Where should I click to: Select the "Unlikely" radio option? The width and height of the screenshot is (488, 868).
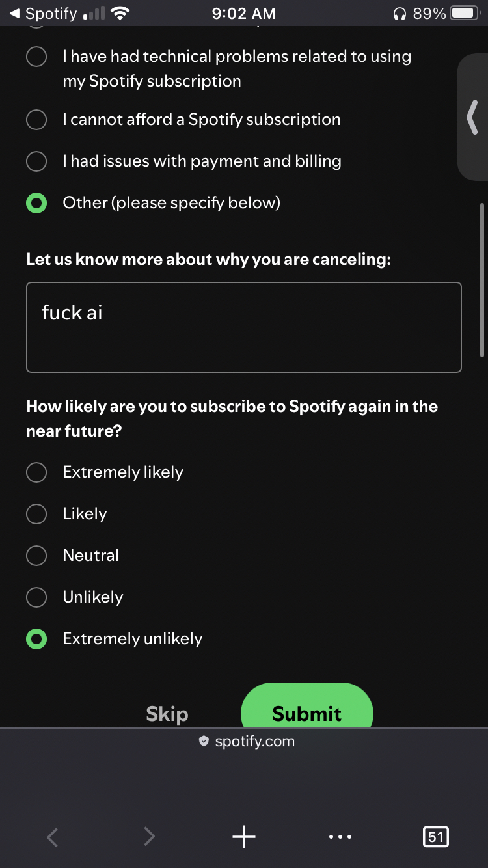(36, 597)
